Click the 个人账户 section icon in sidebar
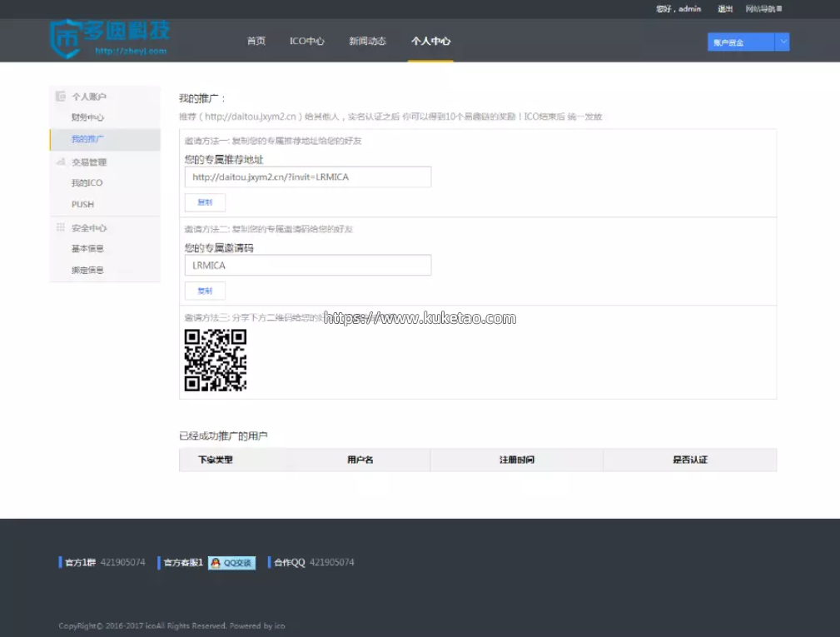The width and height of the screenshot is (840, 637). tap(60, 97)
